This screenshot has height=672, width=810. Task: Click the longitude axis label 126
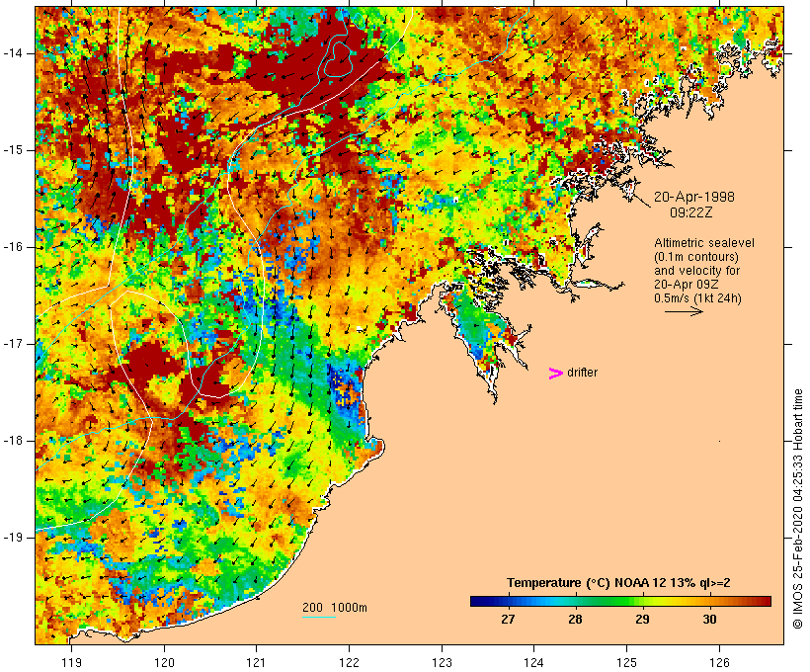[719, 662]
